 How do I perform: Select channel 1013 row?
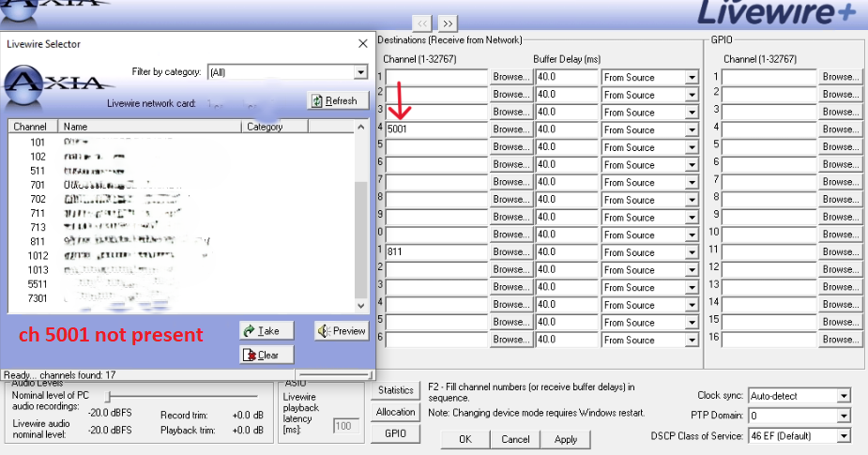181,270
